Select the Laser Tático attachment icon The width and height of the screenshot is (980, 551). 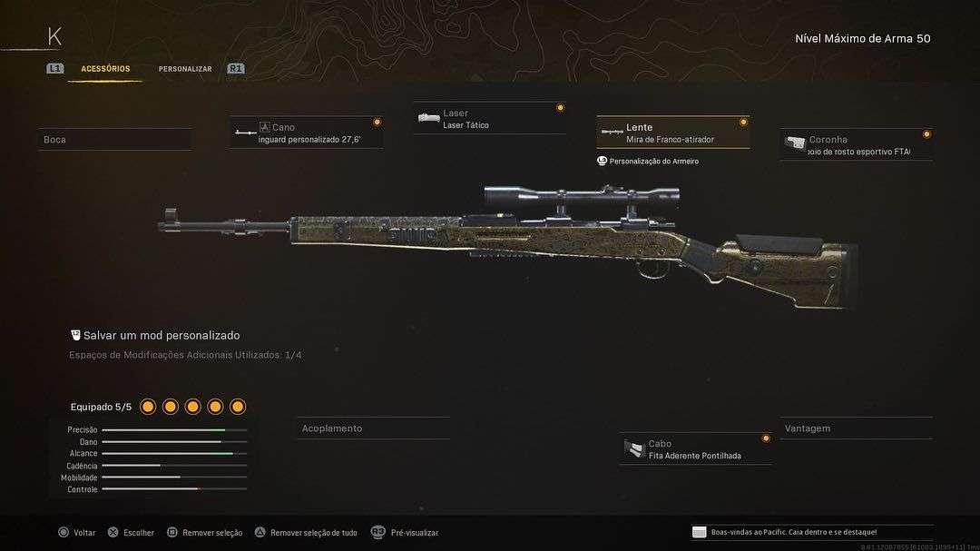pos(428,118)
